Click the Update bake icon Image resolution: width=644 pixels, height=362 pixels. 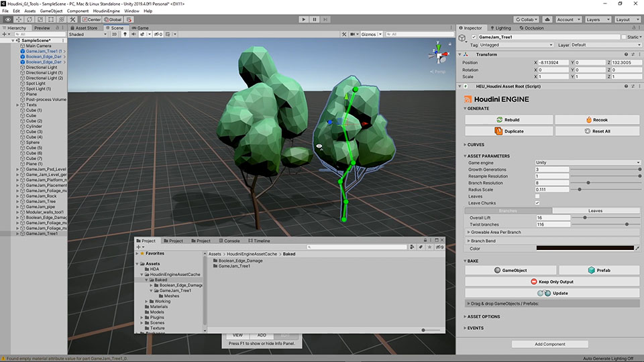point(544,293)
